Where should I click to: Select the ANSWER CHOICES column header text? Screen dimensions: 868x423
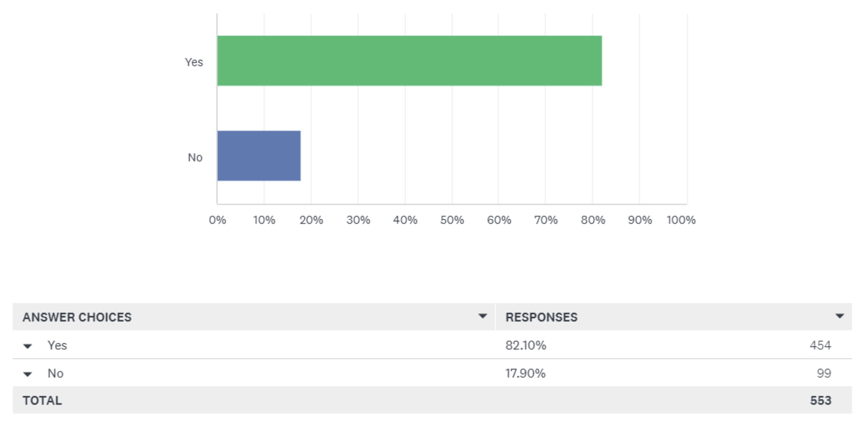pyautogui.click(x=77, y=317)
